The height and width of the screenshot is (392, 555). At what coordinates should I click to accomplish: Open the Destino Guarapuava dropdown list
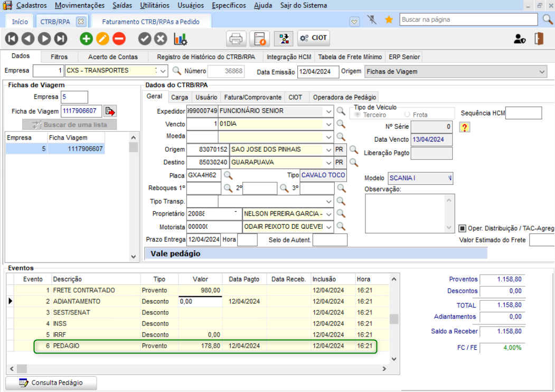(328, 162)
